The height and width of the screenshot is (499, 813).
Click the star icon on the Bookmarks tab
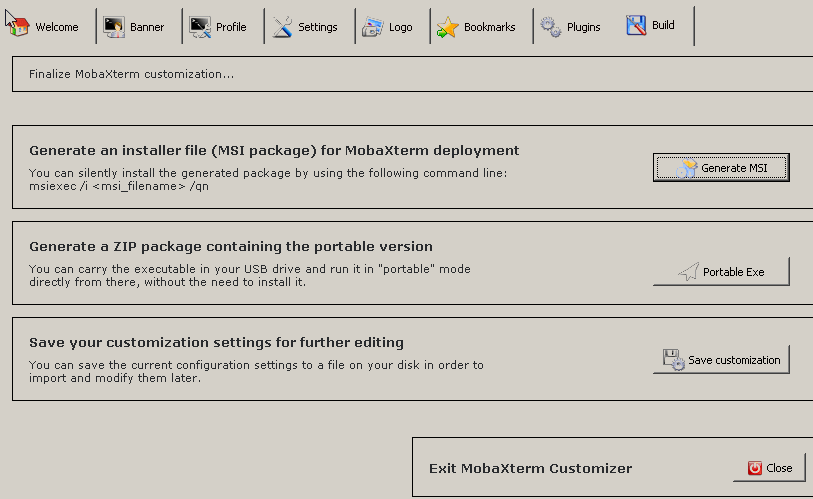click(448, 27)
